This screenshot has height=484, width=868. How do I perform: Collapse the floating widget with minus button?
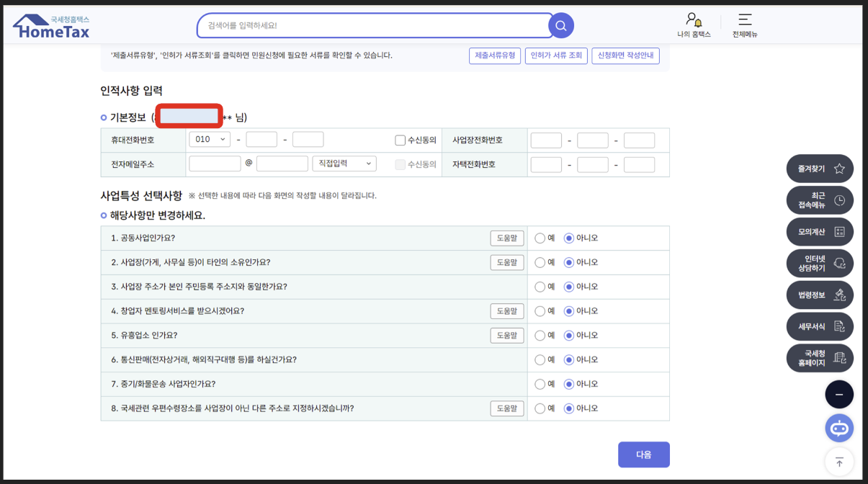838,394
